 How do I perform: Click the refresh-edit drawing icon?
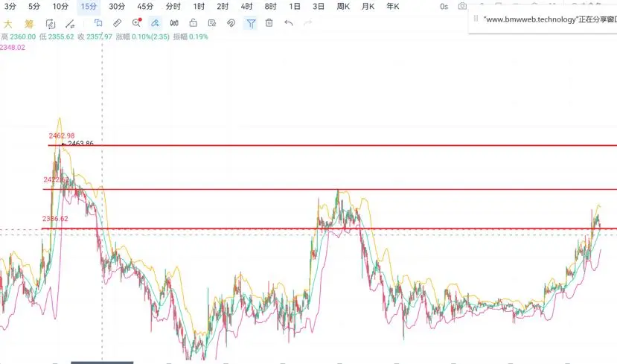click(51, 24)
